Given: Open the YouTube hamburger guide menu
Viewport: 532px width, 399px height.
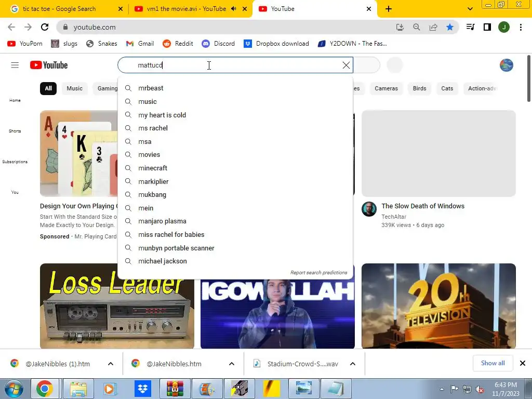Looking at the screenshot, I should pos(15,65).
